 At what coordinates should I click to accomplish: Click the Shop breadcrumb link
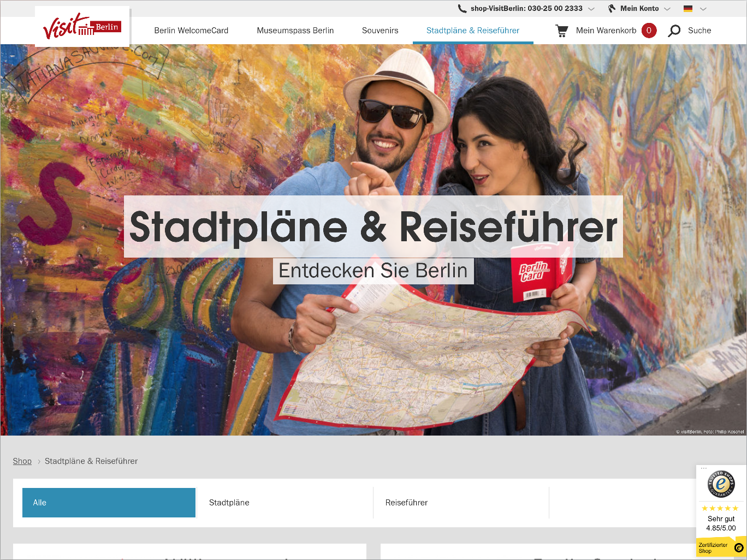pos(22,461)
